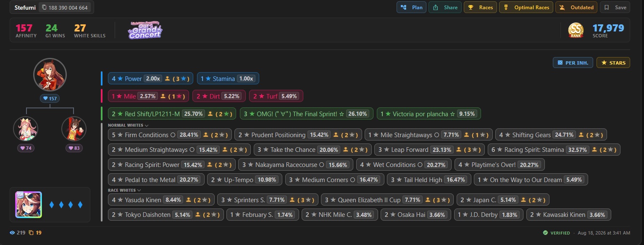644x245 pixels.
Task: Select the Wet Conditions skill chip
Action: [404, 164]
